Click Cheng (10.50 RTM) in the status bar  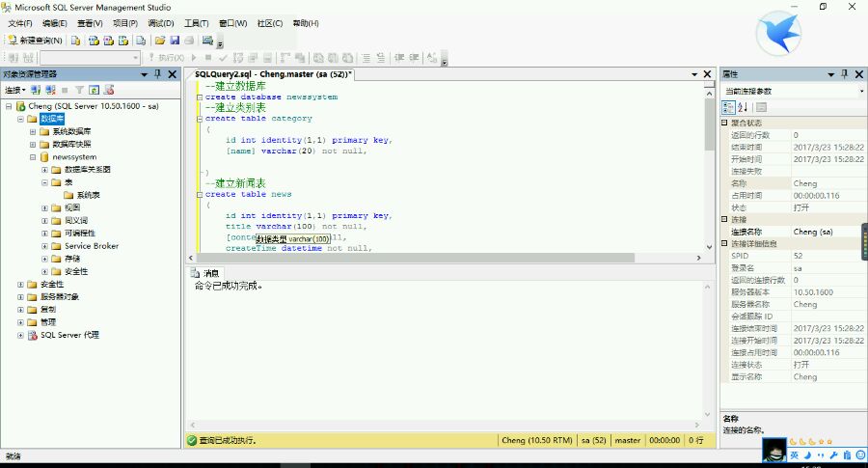(537, 440)
